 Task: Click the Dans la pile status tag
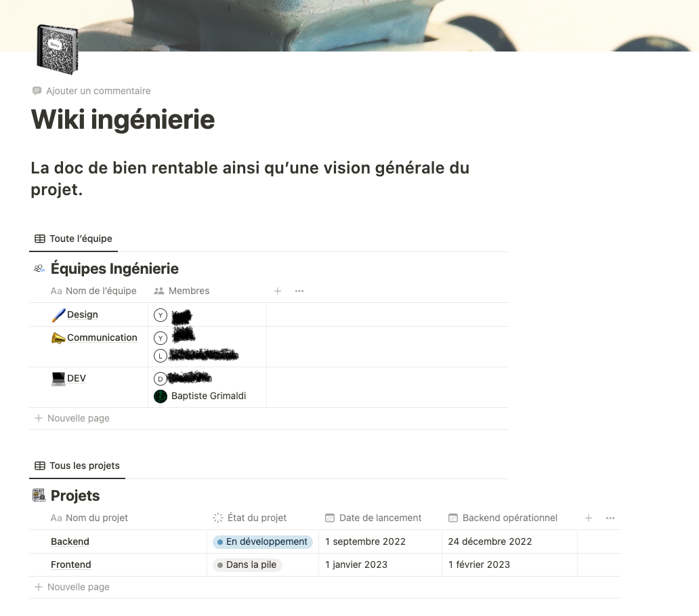click(x=247, y=564)
